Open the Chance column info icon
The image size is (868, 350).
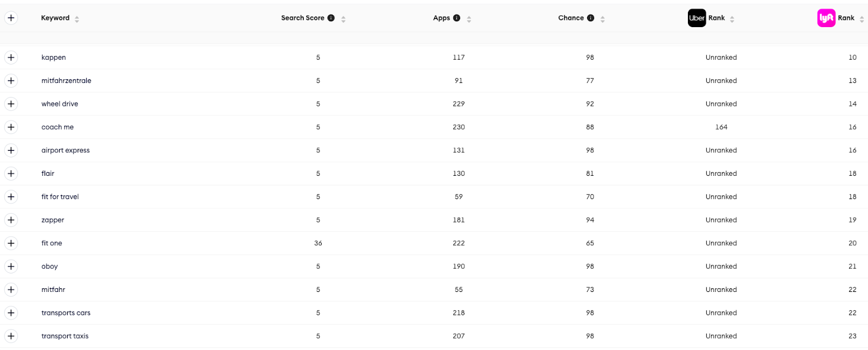pos(591,18)
